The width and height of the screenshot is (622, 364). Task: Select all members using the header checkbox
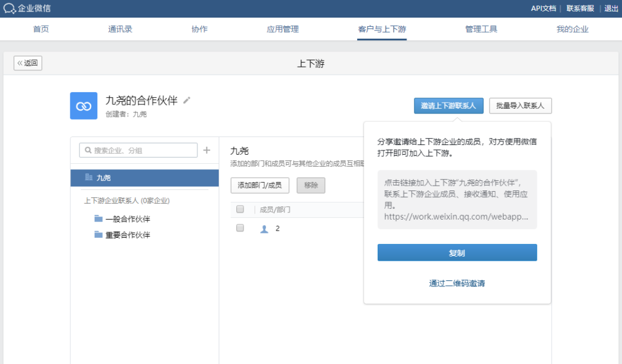[240, 209]
